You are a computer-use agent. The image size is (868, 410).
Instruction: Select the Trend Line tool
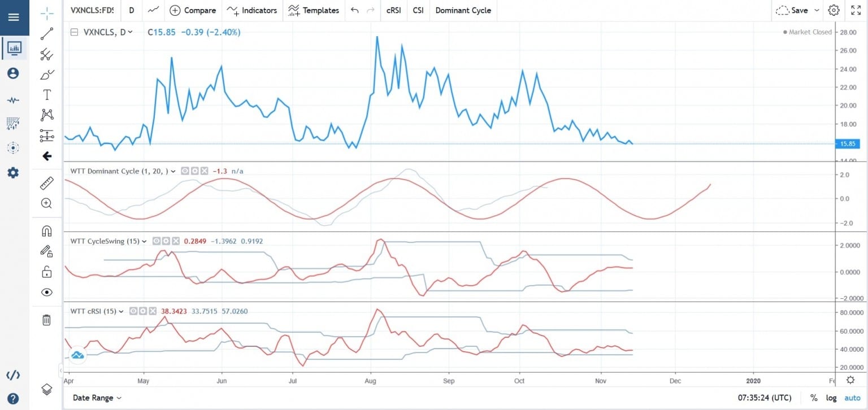click(x=46, y=33)
